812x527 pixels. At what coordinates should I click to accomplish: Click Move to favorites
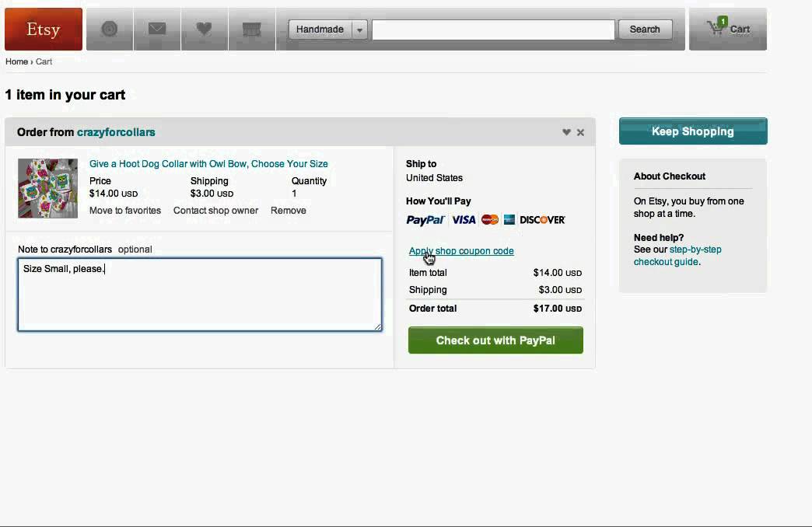point(124,211)
